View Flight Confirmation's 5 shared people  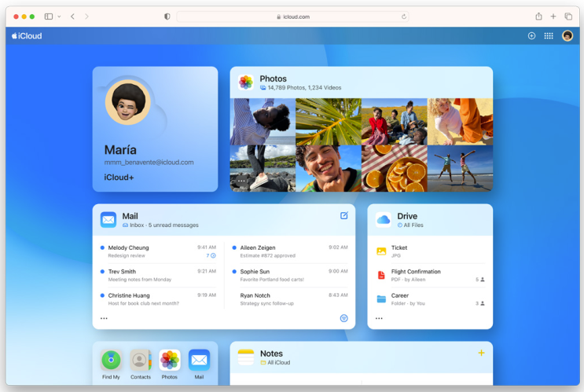tap(480, 280)
